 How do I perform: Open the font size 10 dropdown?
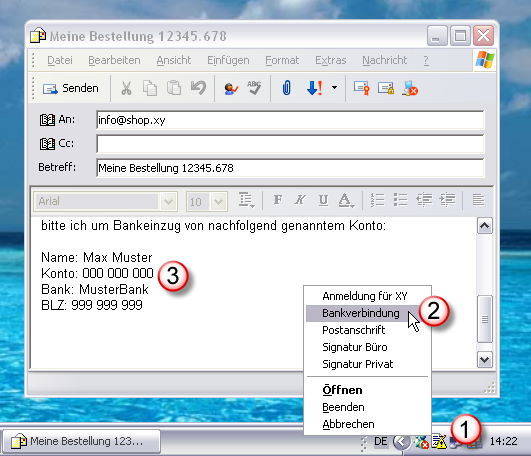pos(218,202)
